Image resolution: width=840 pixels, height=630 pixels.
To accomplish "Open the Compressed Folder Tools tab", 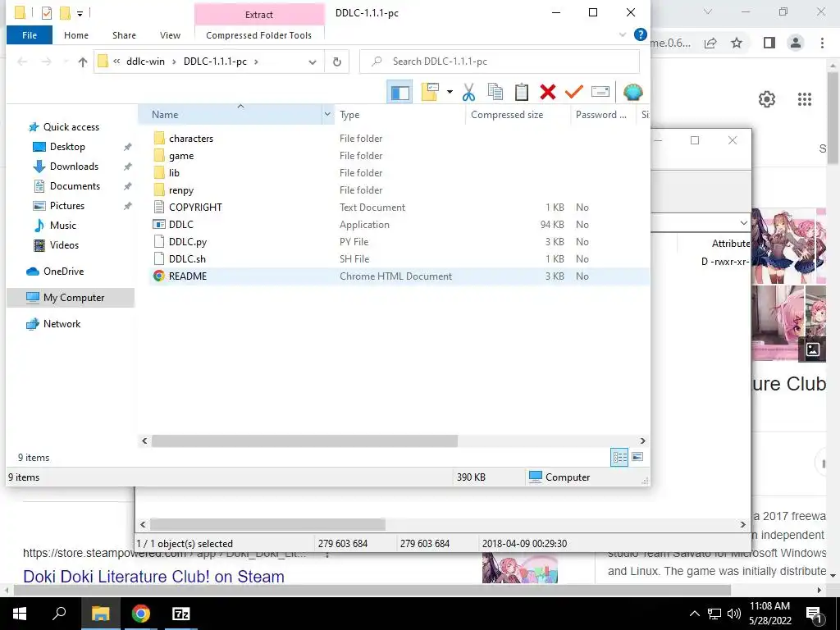I will pyautogui.click(x=258, y=35).
